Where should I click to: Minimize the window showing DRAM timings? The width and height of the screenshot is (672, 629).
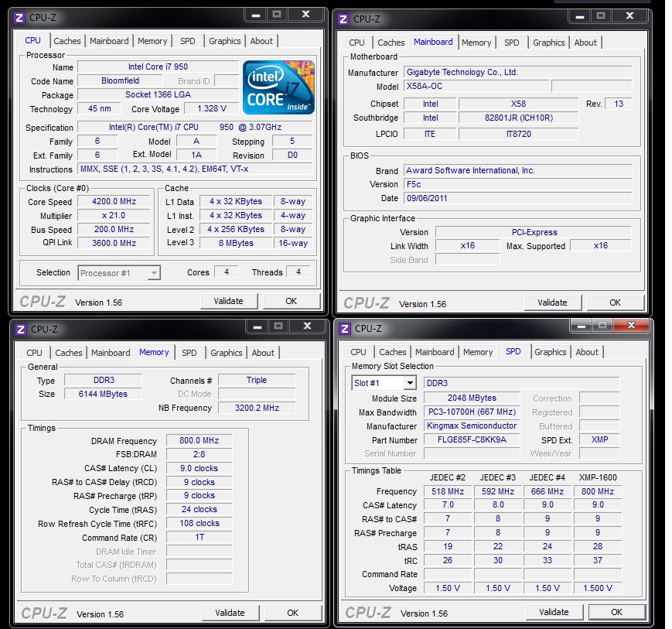click(x=258, y=326)
